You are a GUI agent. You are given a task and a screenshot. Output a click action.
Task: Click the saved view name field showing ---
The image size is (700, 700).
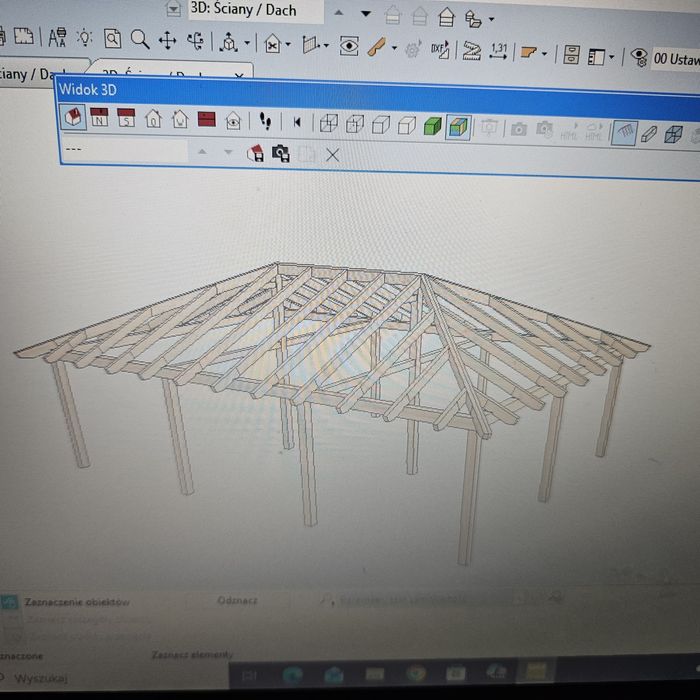click(x=125, y=150)
